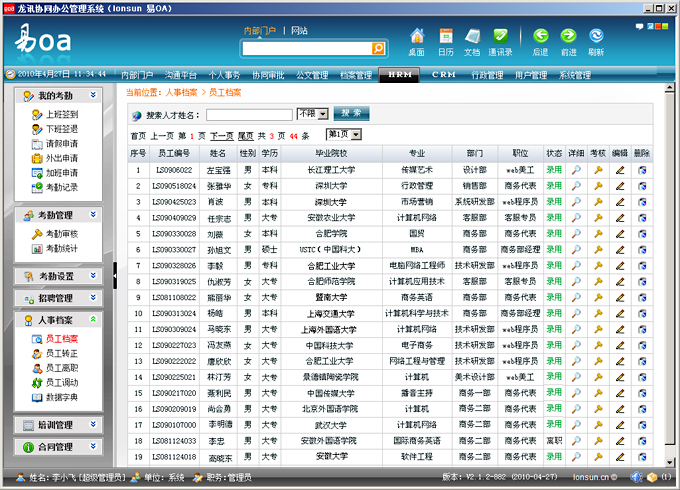Delete record of employee 任宗志
This screenshot has width=680, height=490.
642,218
